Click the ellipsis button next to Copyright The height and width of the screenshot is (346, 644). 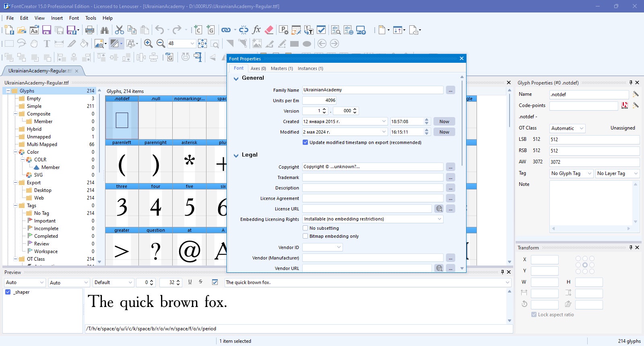(x=450, y=167)
